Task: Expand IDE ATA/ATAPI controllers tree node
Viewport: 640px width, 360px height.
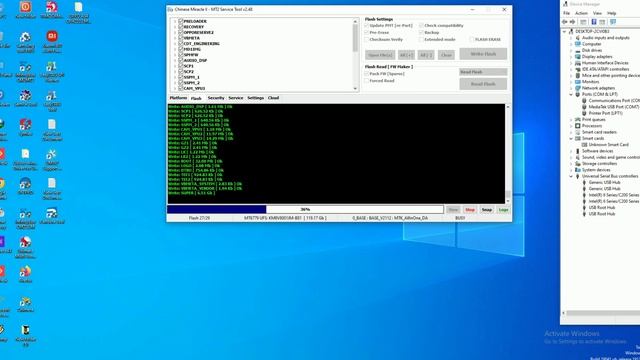Action: [571, 69]
